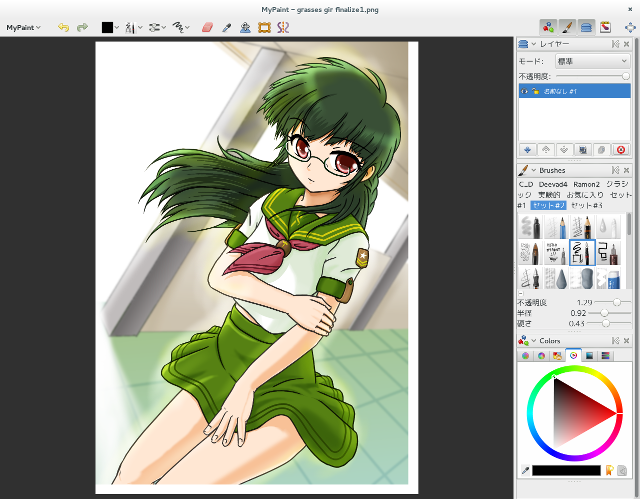Image resolution: width=640 pixels, height=499 pixels.
Task: Switch to the component sliders color tab
Action: [605, 356]
